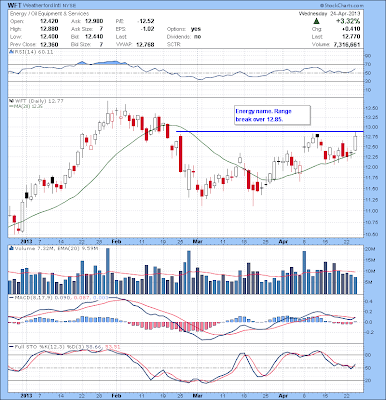Image resolution: width=386 pixels, height=400 pixels.
Task: Click the 20M volume axis label
Action: (x=369, y=249)
